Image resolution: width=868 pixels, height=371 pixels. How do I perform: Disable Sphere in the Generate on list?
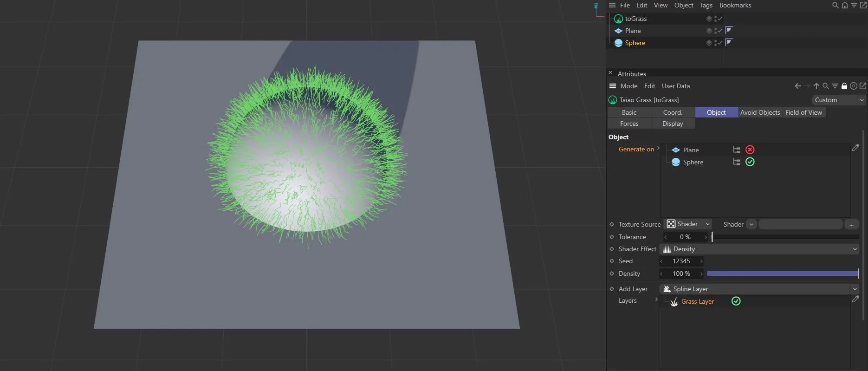tap(750, 162)
